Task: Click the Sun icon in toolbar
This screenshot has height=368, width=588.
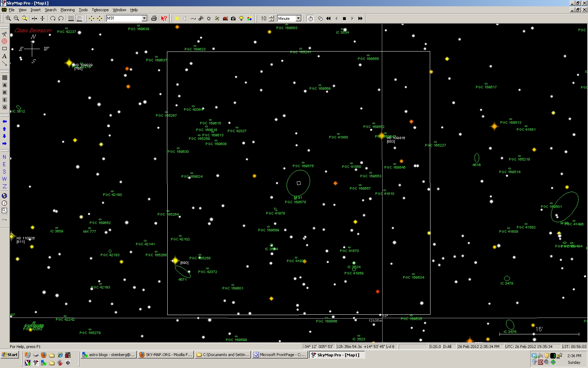Action: coord(177,18)
